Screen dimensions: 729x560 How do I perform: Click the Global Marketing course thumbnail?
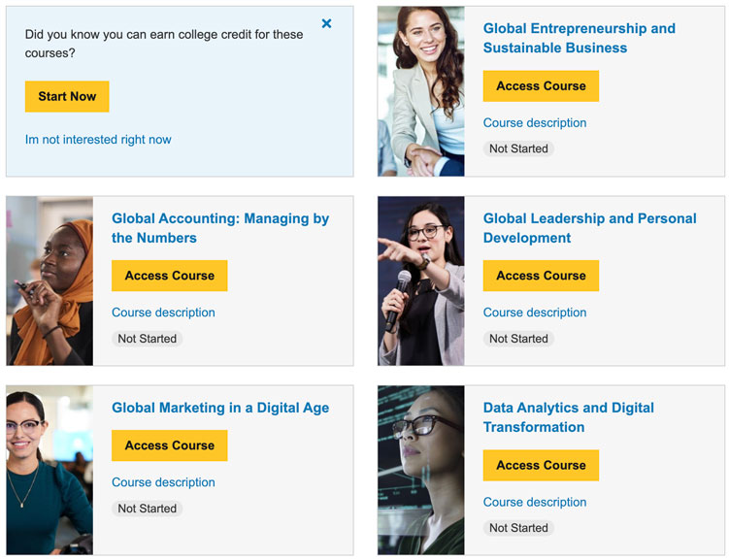(50, 470)
